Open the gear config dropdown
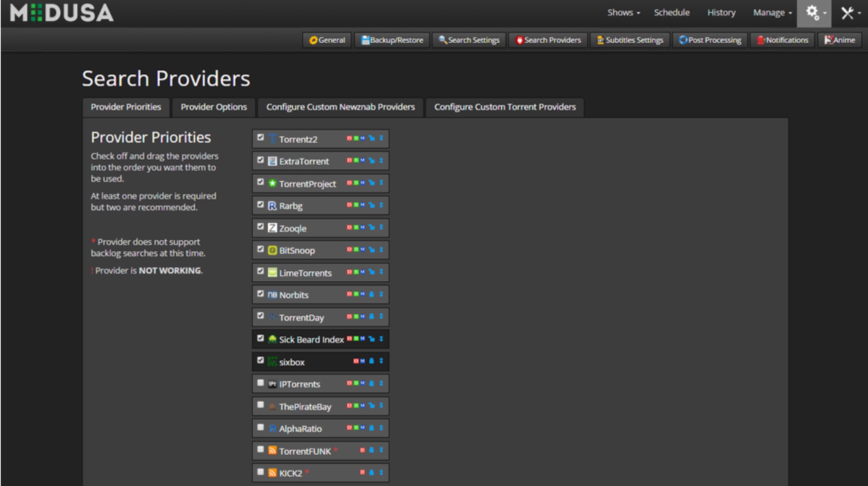 (x=814, y=13)
